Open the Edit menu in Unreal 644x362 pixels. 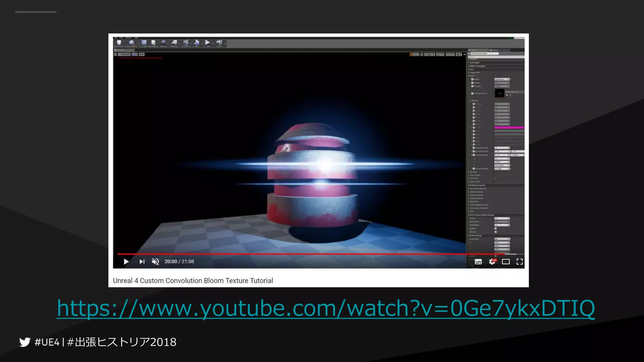tap(121, 38)
